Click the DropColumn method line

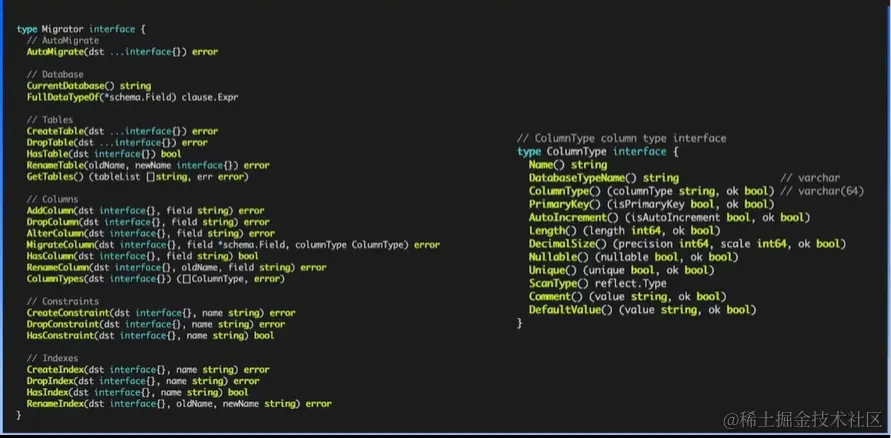tap(148, 222)
